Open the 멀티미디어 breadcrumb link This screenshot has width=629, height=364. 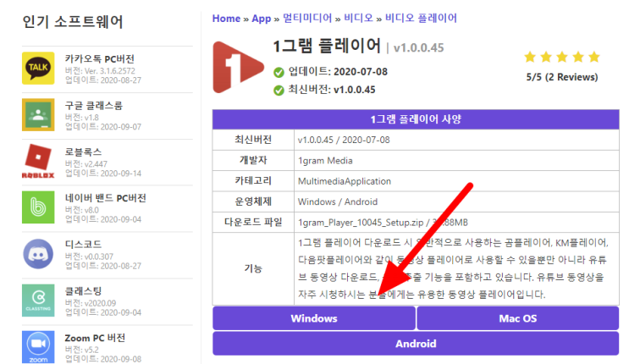(307, 18)
